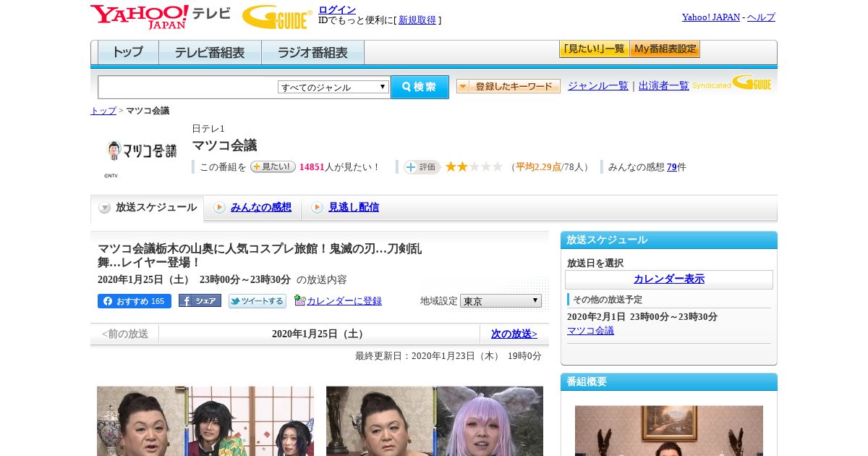Go to 次の放送 next broadcast link

[x=514, y=334]
